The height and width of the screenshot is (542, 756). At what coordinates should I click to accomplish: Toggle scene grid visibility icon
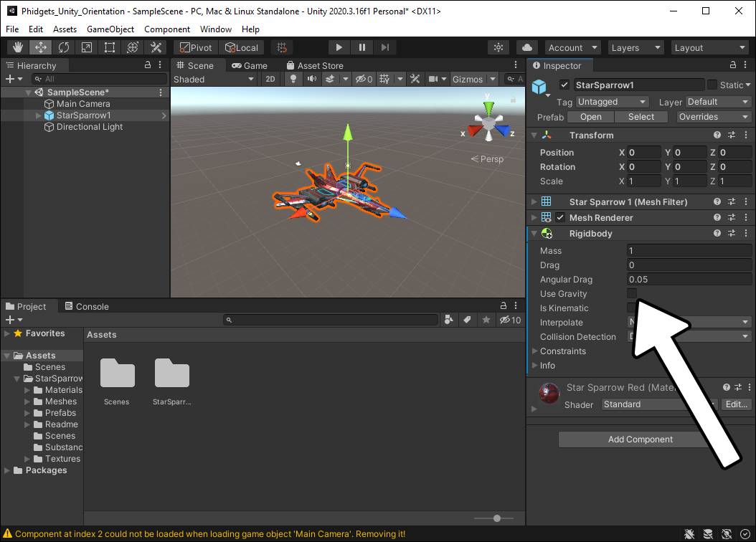click(x=384, y=79)
